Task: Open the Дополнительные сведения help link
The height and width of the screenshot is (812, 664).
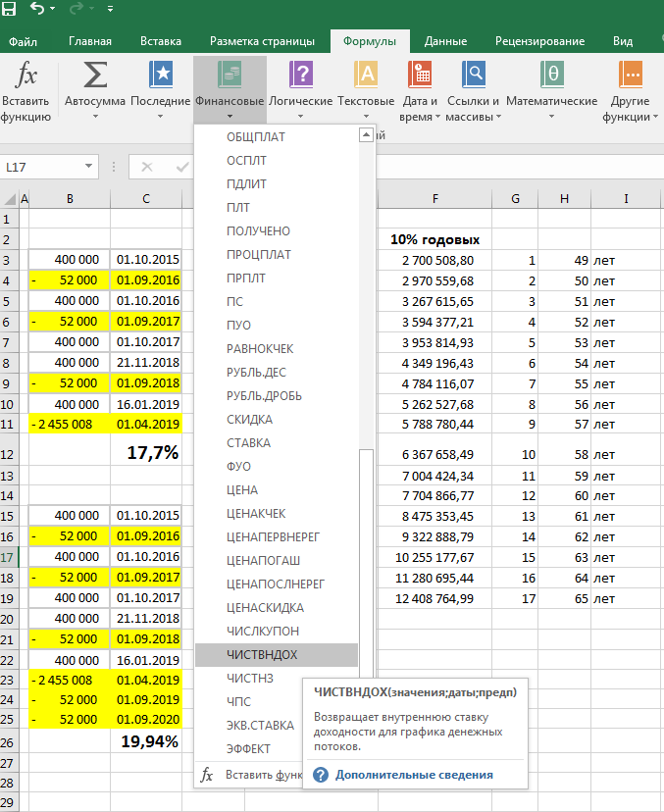Action: click(414, 776)
